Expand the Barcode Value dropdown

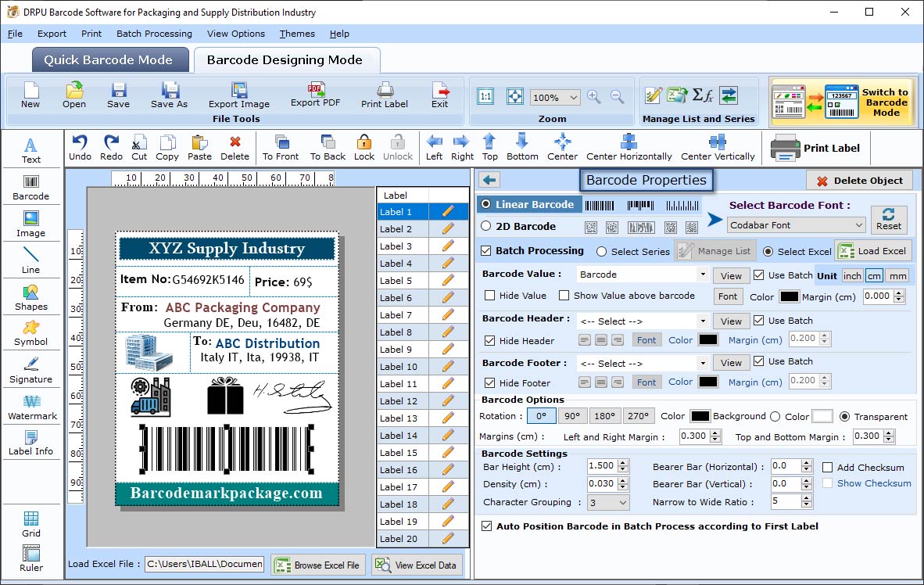[x=703, y=275]
